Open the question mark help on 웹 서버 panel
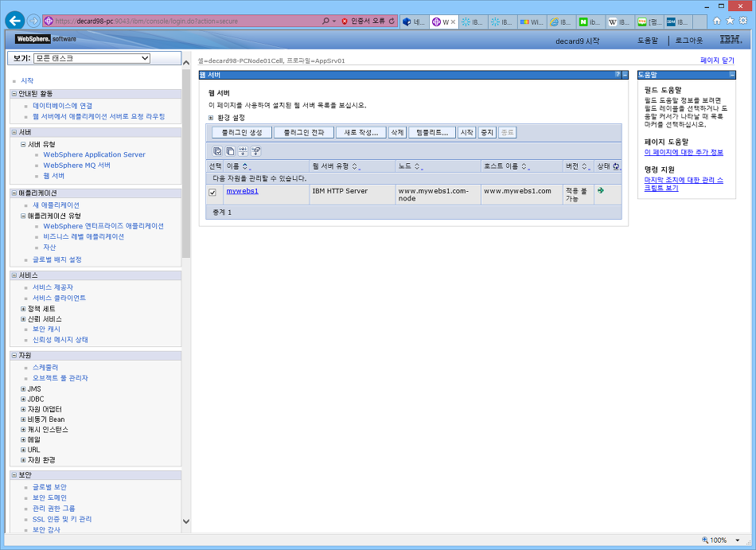This screenshot has height=550, width=756. tap(618, 75)
